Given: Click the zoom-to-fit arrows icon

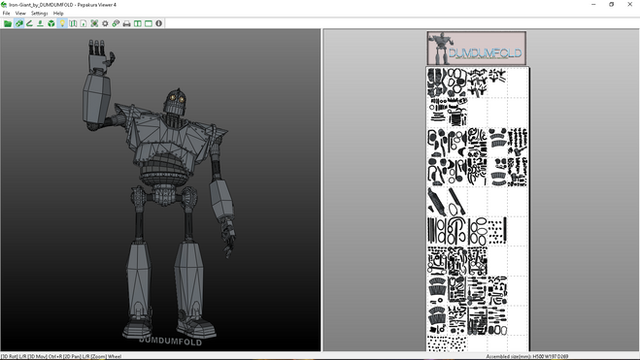Looking at the screenshot, I should pyautogui.click(x=94, y=24).
